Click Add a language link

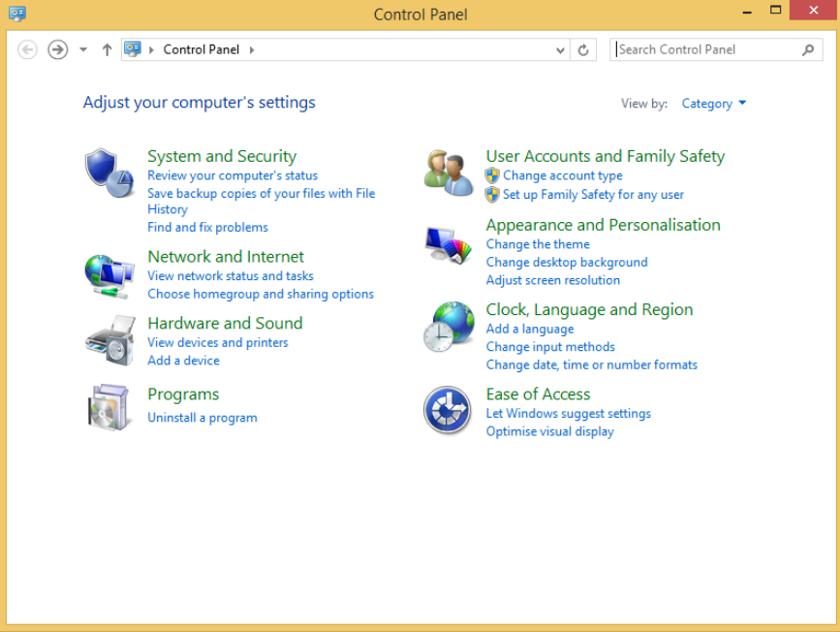coord(530,330)
